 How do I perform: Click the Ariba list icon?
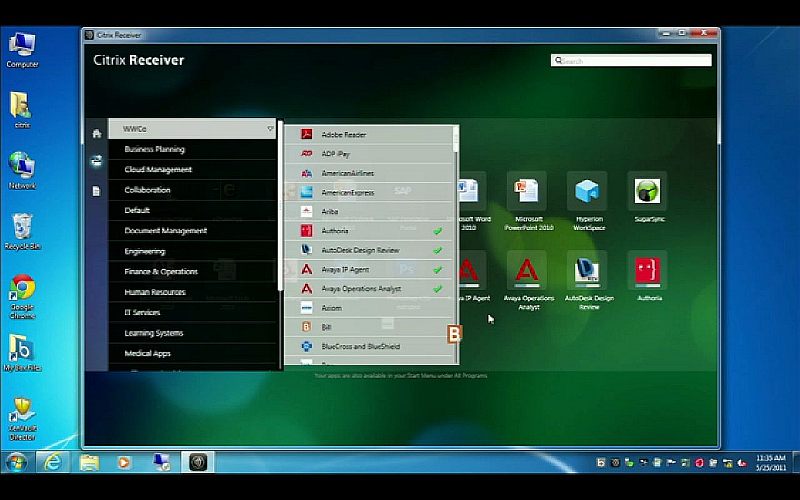pos(306,211)
